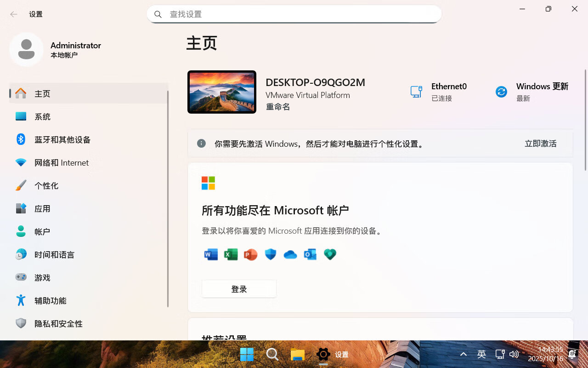Image resolution: width=588 pixels, height=368 pixels.
Task: Select the Word app icon
Action: pos(210,254)
